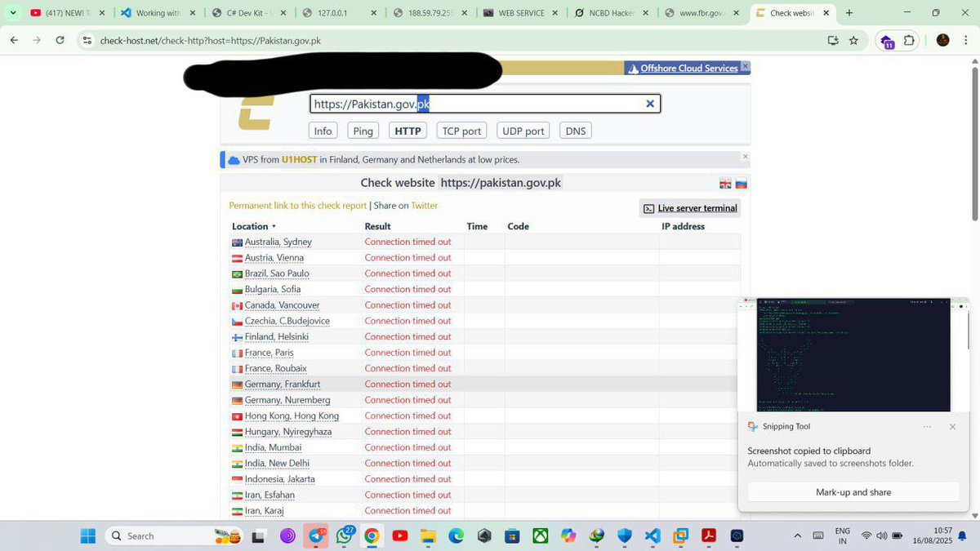Open Xbox app from the taskbar
Screen dimensions: 980x551
point(540,536)
